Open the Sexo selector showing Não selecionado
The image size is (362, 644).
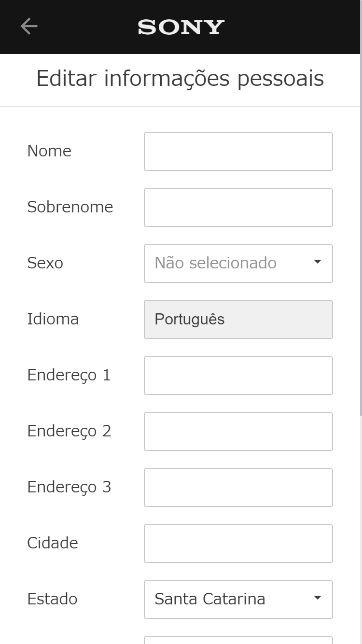pos(238,263)
